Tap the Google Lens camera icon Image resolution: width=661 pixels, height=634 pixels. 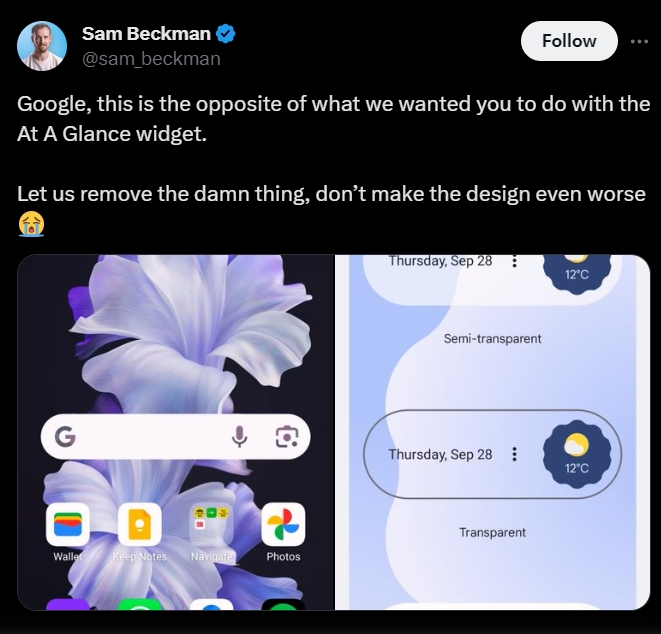tap(287, 436)
